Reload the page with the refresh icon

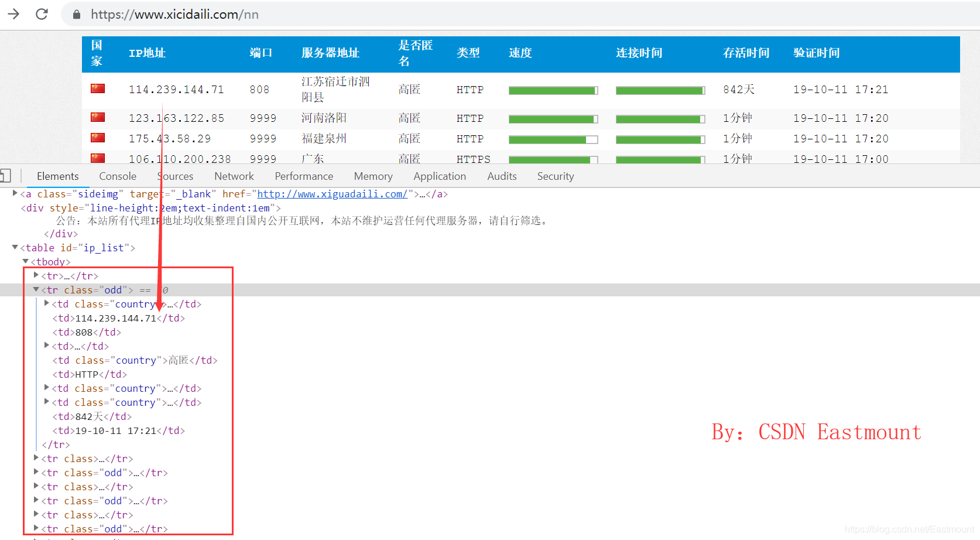[42, 14]
